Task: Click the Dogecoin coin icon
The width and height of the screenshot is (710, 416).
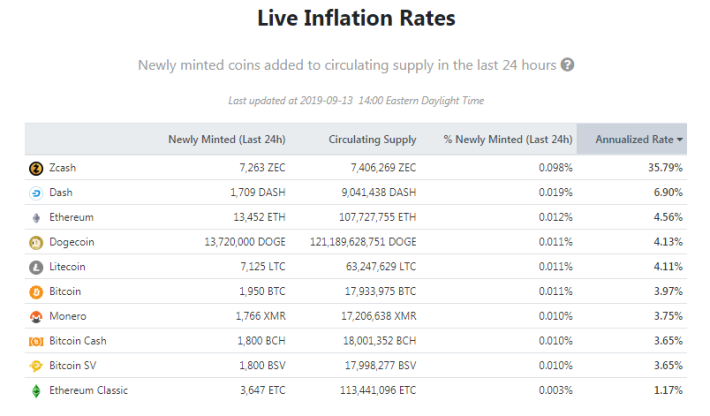Action: point(36,243)
